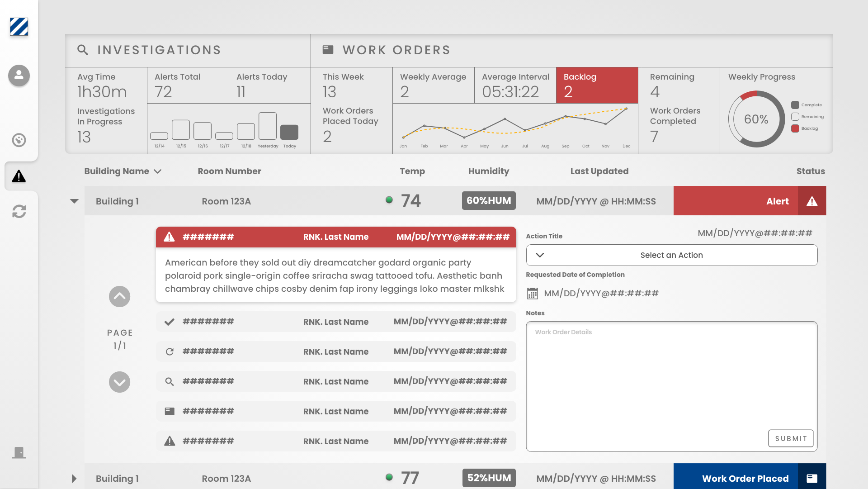Click the warning icon in red entry header
The image size is (868, 489).
(x=169, y=237)
